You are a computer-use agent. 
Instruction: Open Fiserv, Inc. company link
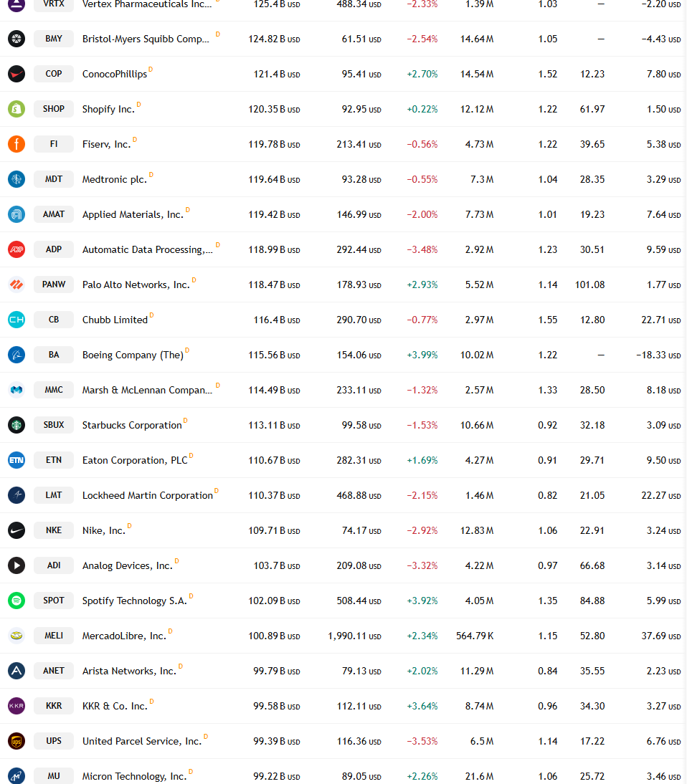(x=107, y=145)
